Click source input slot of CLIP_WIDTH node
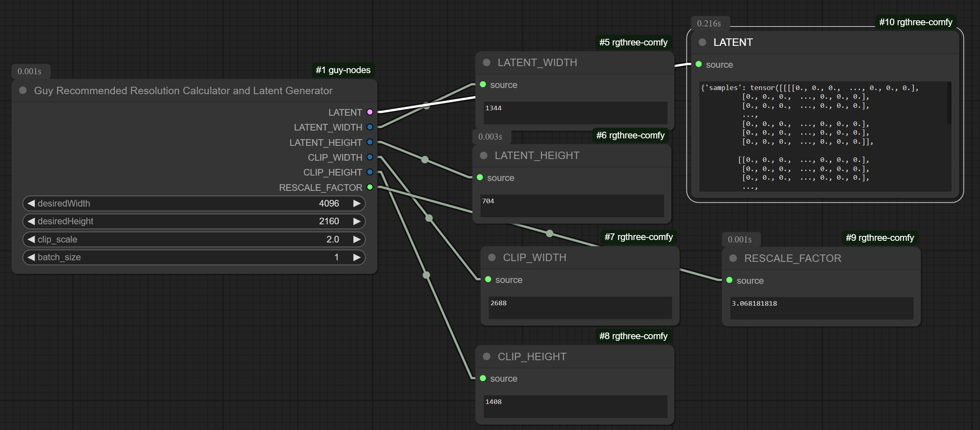The image size is (980, 430). [x=488, y=280]
